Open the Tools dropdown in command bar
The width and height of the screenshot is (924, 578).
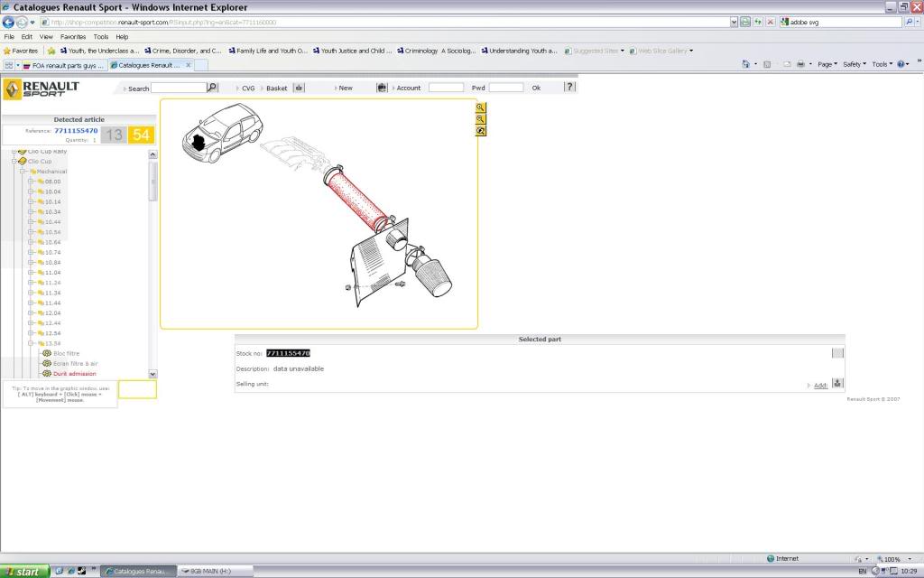point(882,64)
